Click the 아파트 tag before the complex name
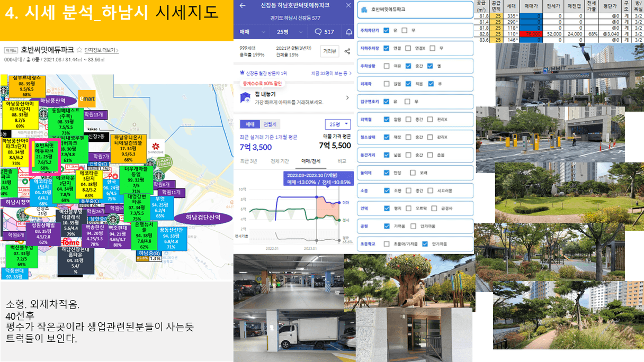644x362 pixels. [11, 50]
